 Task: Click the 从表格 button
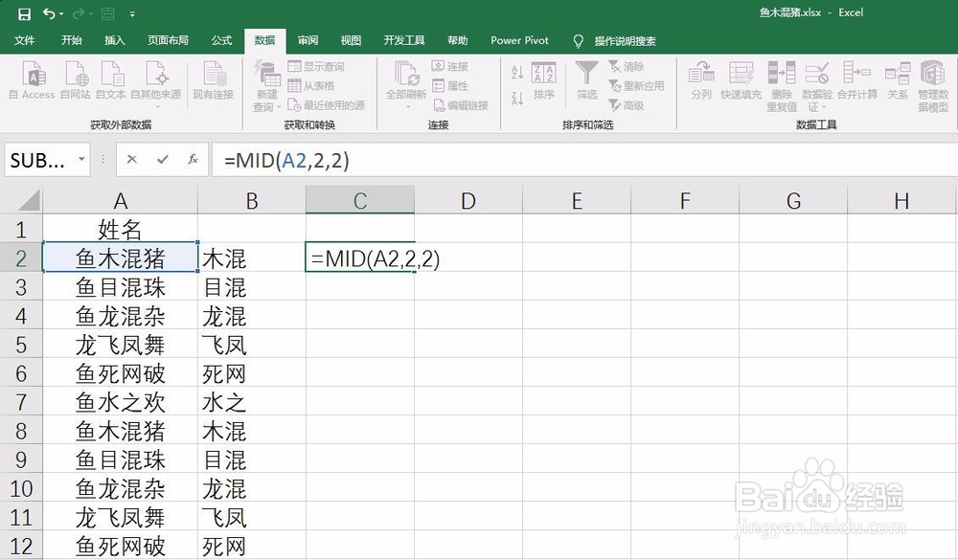coord(311,86)
